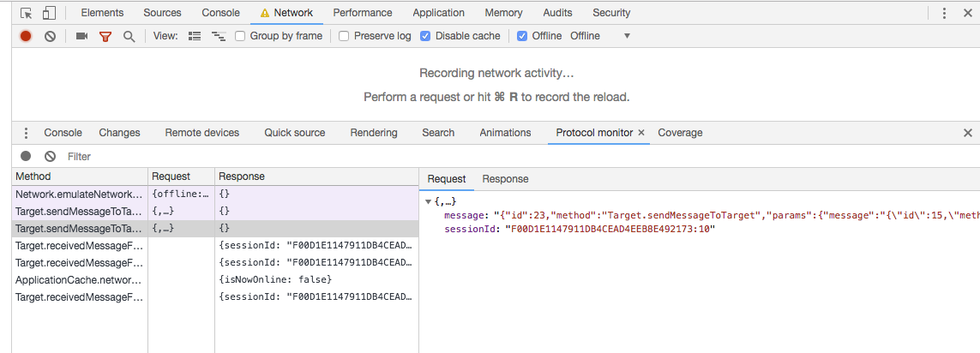Collapse the request object tree arrow

[429, 201]
